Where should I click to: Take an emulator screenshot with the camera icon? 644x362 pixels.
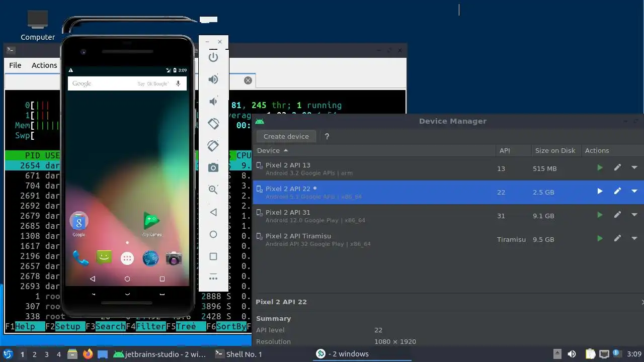click(213, 167)
